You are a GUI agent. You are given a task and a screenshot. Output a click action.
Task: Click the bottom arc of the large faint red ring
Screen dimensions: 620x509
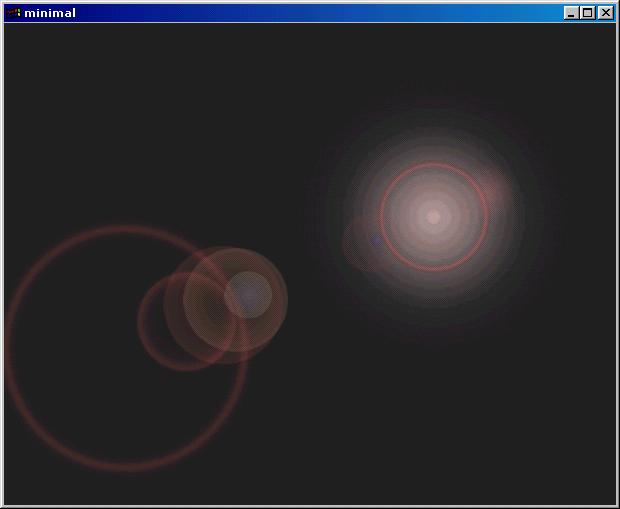pos(125,465)
